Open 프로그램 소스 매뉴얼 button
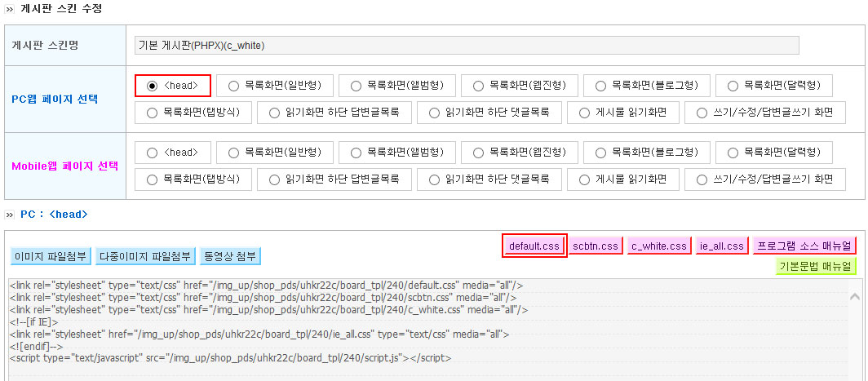Image resolution: width=868 pixels, height=381 pixels. pyautogui.click(x=804, y=246)
